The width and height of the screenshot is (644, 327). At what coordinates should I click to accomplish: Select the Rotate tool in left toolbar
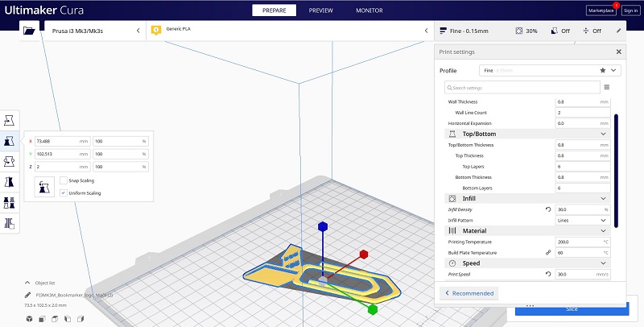click(x=9, y=161)
